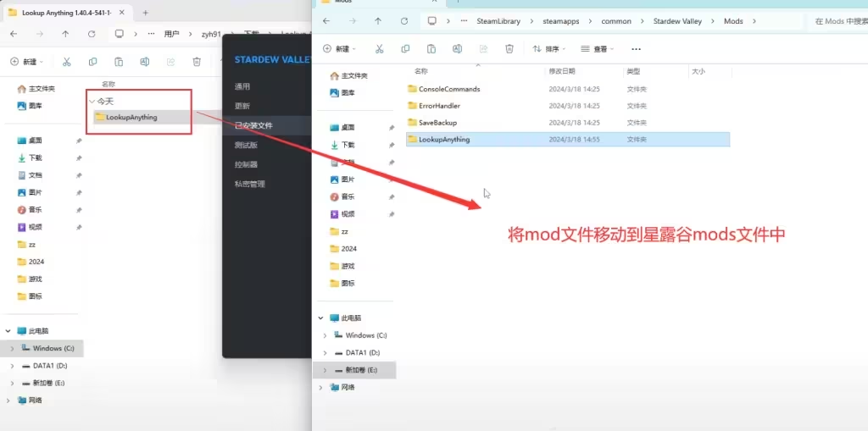Click Copy icon in Mods window toolbar

[405, 48]
